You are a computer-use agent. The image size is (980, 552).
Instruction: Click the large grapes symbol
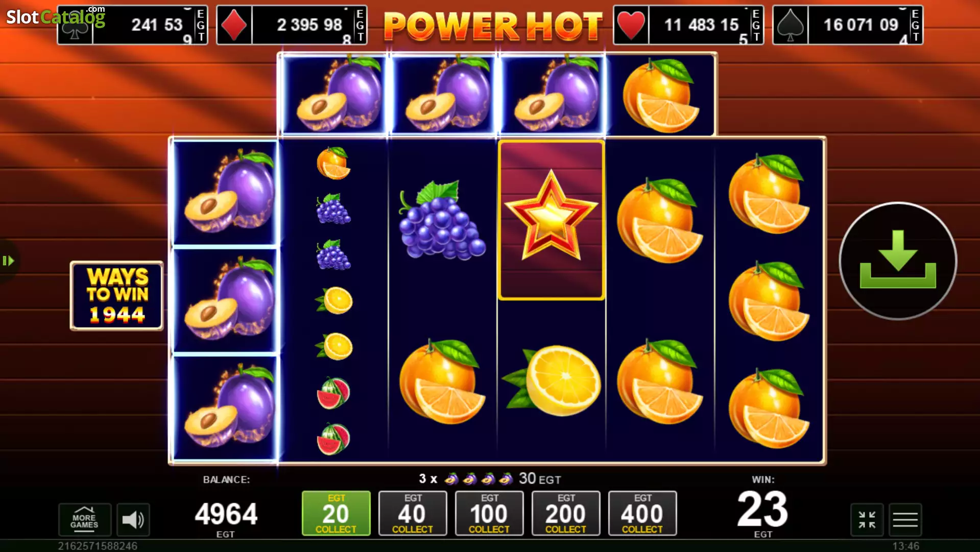[442, 221]
